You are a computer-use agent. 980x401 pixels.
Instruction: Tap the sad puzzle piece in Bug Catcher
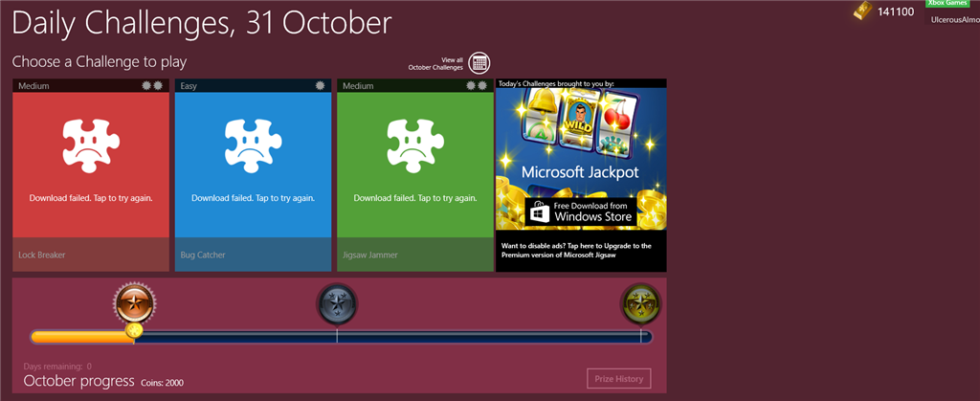coord(253,146)
